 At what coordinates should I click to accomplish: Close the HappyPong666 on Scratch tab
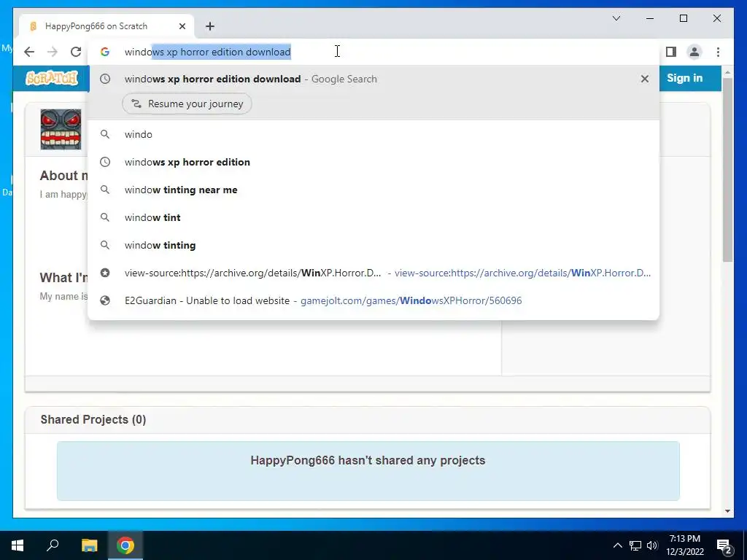(182, 26)
